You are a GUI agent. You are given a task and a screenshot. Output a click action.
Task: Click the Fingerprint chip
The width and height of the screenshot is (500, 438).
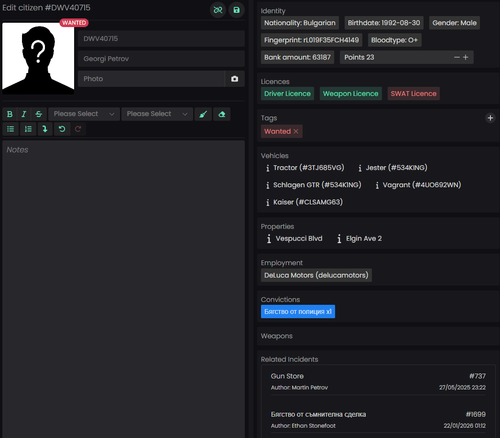point(311,40)
